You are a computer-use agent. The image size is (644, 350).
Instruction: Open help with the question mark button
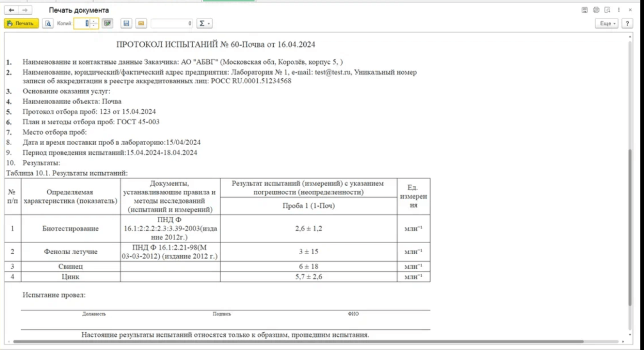click(x=627, y=23)
